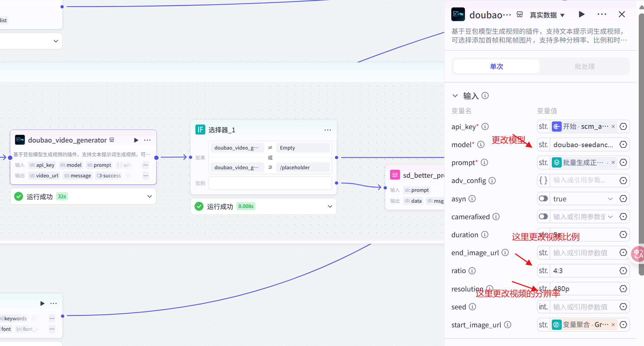
Task: Click the info icon beside api_key
Action: coord(485,126)
